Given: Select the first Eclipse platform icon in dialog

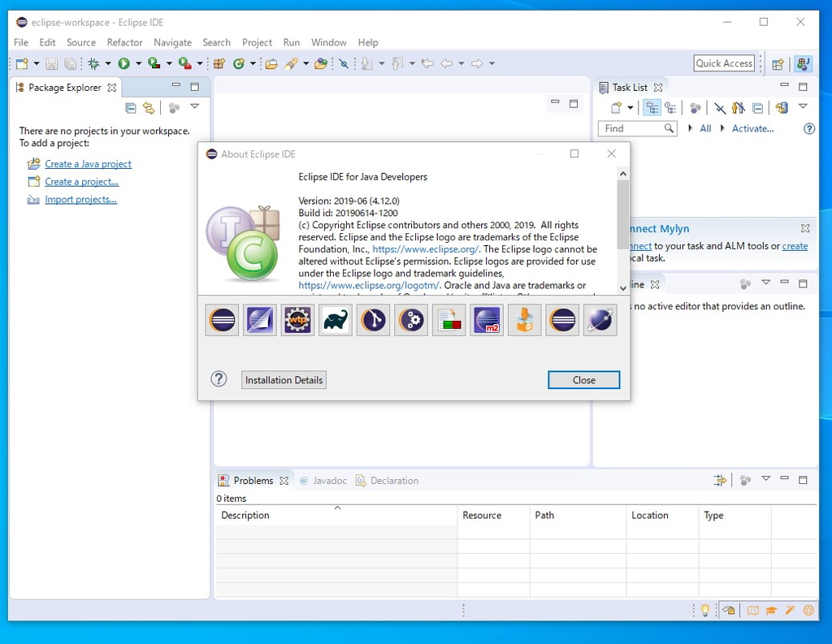Looking at the screenshot, I should (x=222, y=320).
